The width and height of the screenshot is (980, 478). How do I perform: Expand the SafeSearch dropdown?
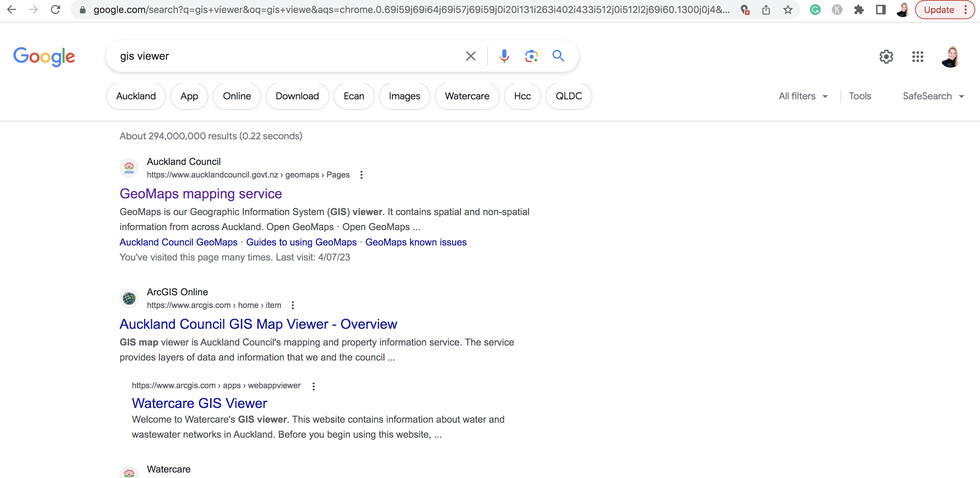(933, 96)
